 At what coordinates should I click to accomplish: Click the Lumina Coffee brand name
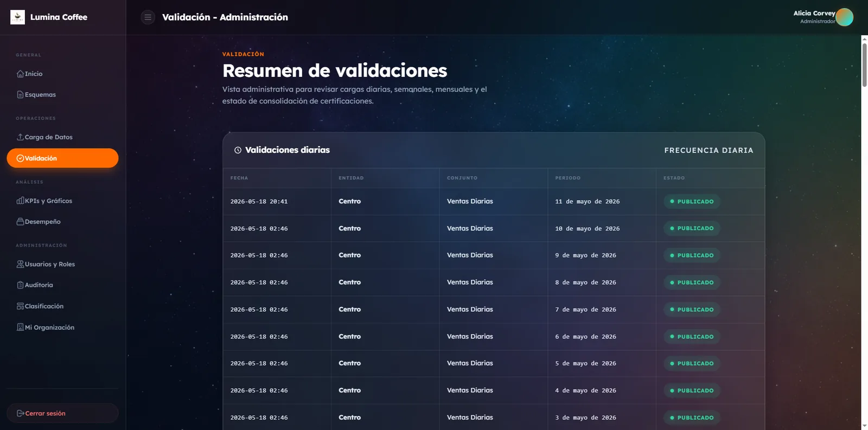tap(59, 17)
